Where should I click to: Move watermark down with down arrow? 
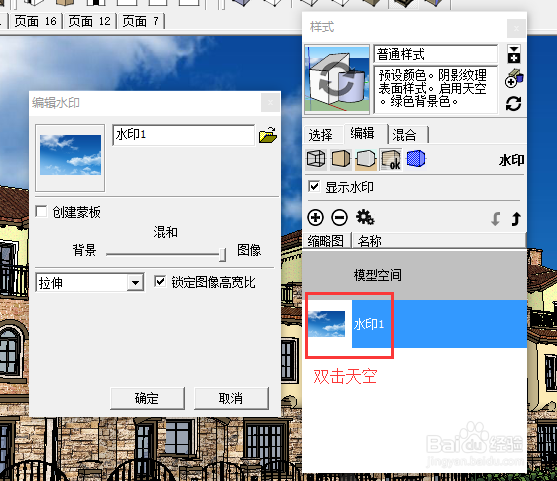click(496, 218)
